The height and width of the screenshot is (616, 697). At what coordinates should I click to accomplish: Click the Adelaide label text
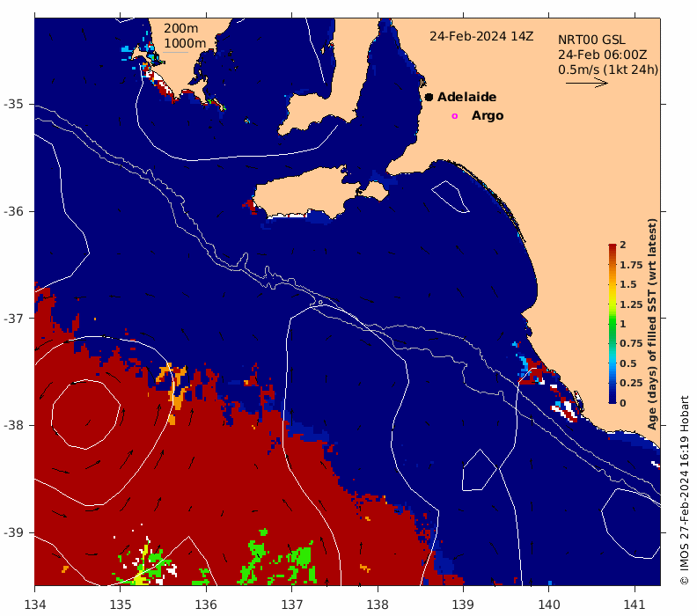466,97
